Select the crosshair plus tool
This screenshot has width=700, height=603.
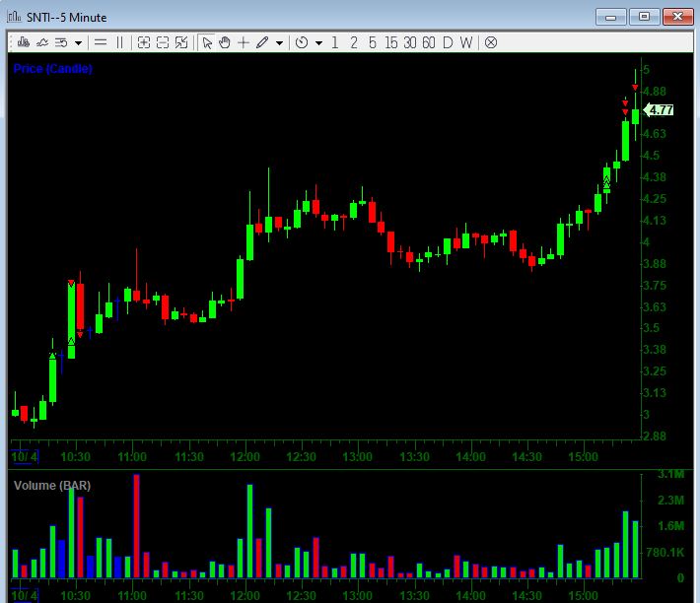(244, 42)
